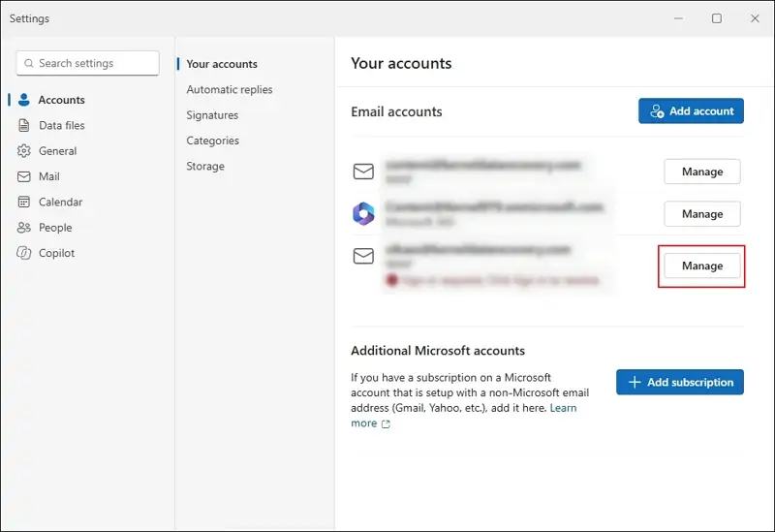Viewport: 775px width, 532px height.
Task: Switch to Categories subsection
Action: point(212,141)
